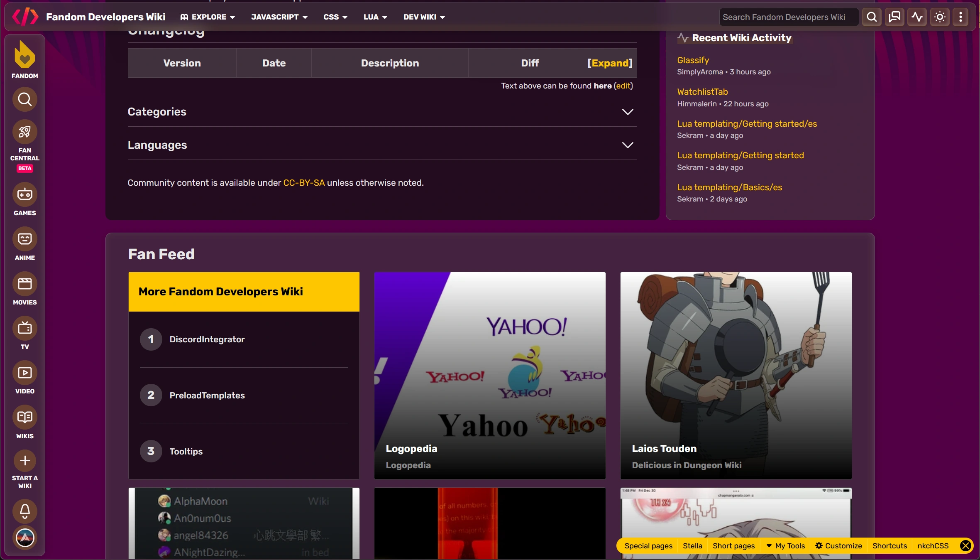Toggle the light/dark theme sun icon
980x560 pixels.
[940, 17]
